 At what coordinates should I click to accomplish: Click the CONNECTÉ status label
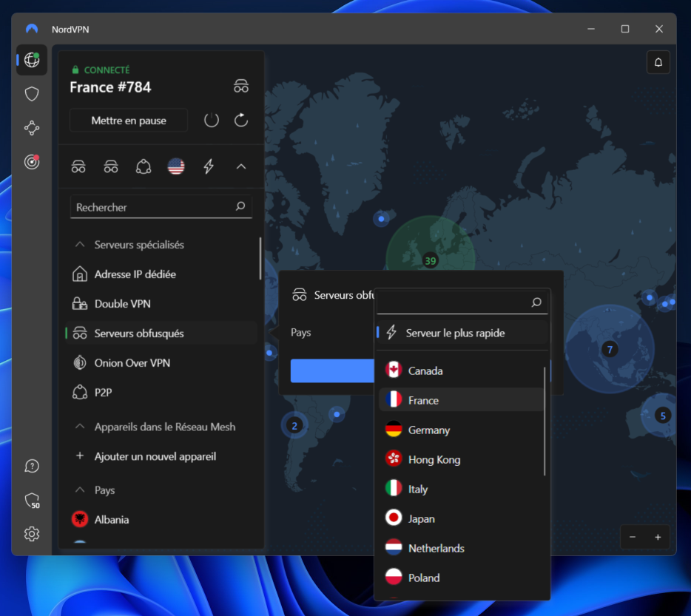point(107,70)
